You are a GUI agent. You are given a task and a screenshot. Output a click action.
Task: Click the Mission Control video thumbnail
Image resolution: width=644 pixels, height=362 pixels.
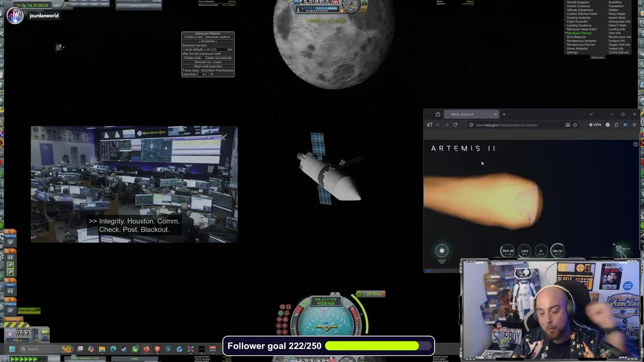[134, 185]
